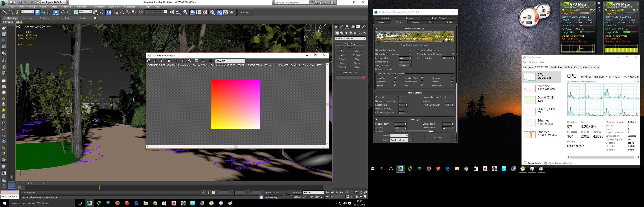The image size is (644, 207).
Task: Click the magenta object color swatch
Action: [363, 77]
